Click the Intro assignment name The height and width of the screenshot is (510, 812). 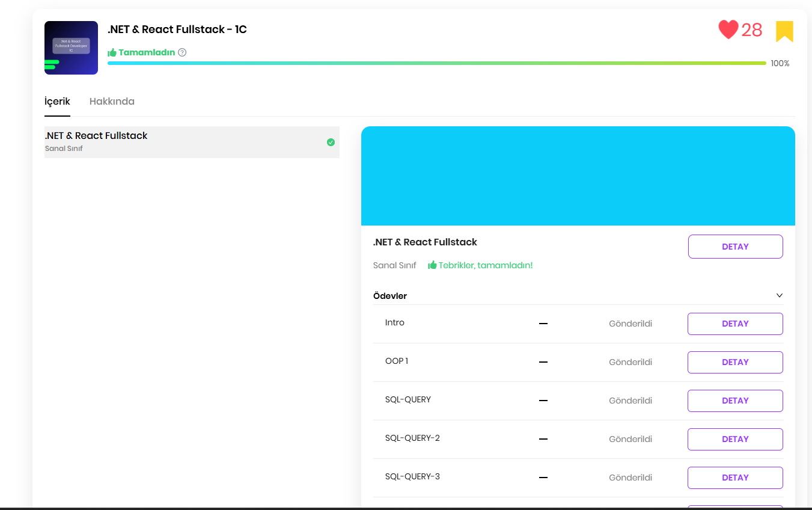pos(395,322)
